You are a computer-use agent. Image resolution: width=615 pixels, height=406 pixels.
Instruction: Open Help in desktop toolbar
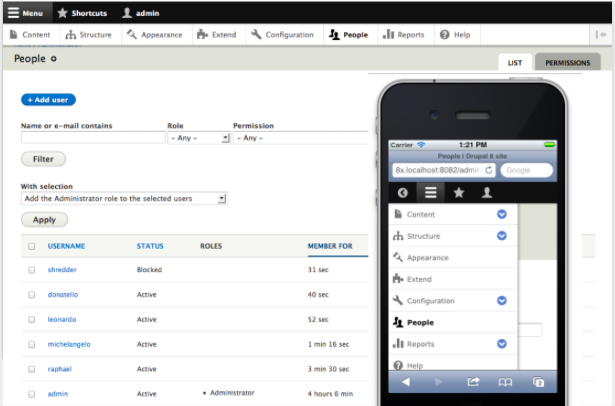point(455,35)
